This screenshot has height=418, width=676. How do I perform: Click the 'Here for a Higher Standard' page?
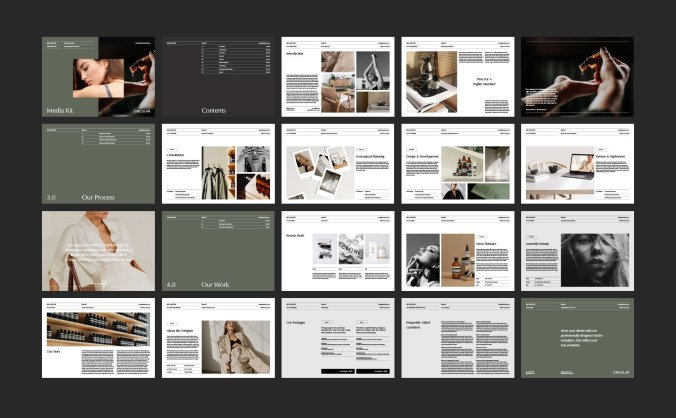(457, 78)
